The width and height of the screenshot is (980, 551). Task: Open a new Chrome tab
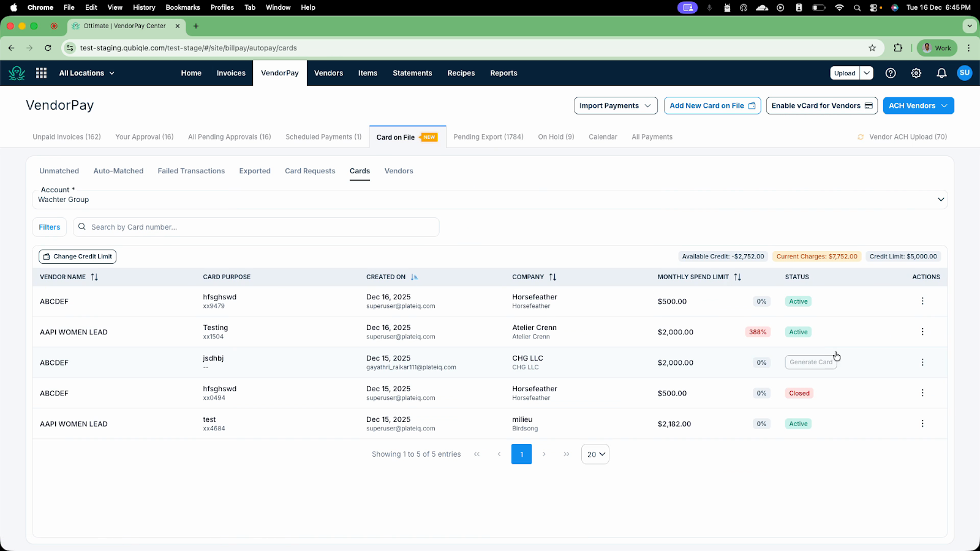196,26
